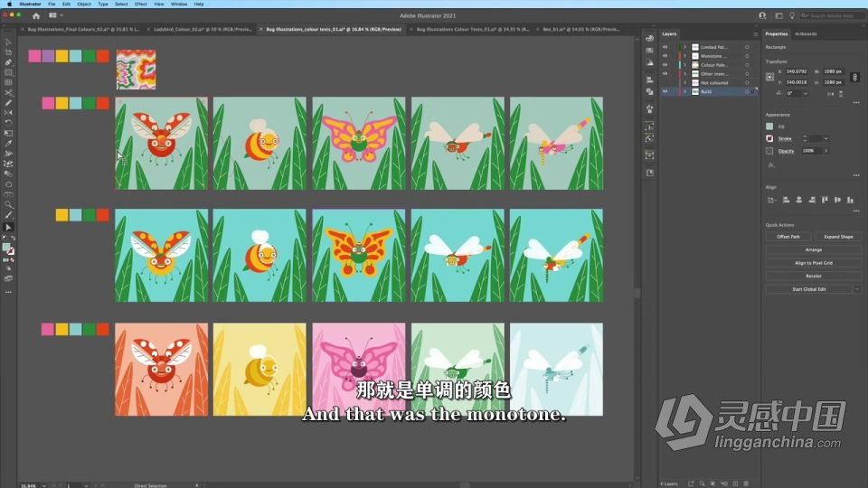Click the Start Global Edit button
Screen dimensions: 868x488
click(x=808, y=289)
